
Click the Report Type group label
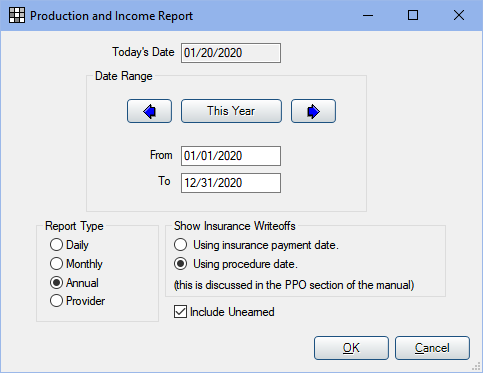74,226
